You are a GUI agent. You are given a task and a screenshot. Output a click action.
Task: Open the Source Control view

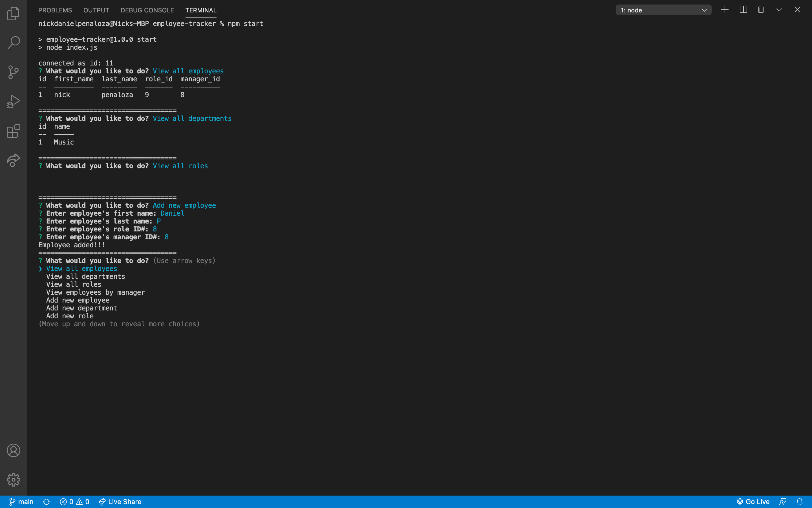pyautogui.click(x=14, y=72)
